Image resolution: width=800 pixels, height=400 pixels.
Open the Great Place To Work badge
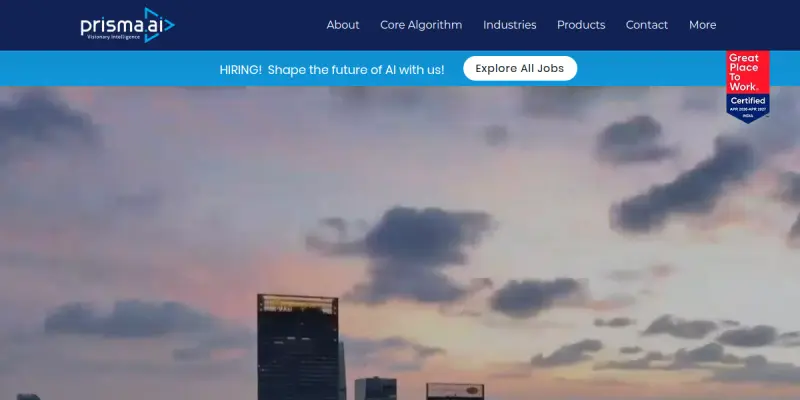pos(748,87)
